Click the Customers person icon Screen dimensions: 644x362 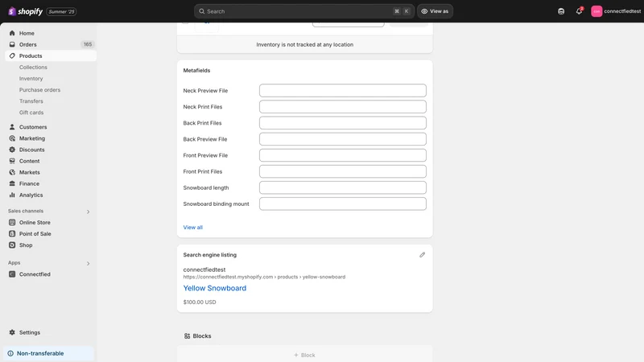[x=12, y=127]
